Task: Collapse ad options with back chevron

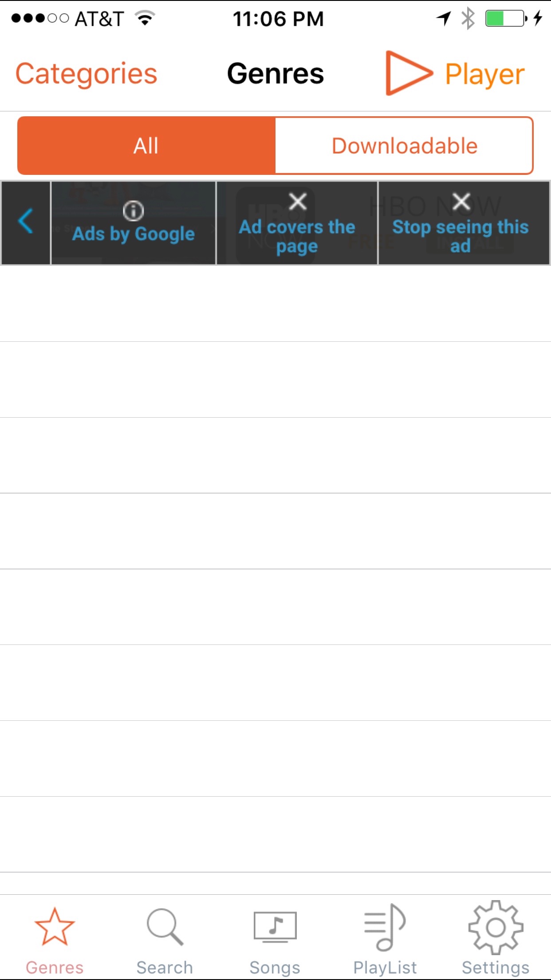Action: point(26,221)
